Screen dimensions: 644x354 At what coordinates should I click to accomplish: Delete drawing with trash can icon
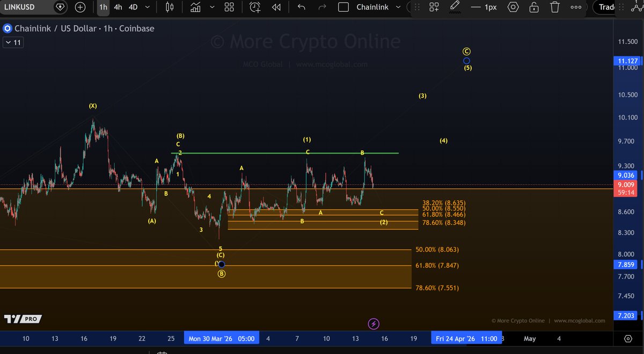[x=555, y=8]
